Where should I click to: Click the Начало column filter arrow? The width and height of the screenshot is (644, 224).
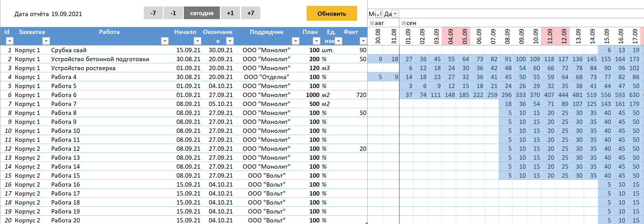click(197, 41)
